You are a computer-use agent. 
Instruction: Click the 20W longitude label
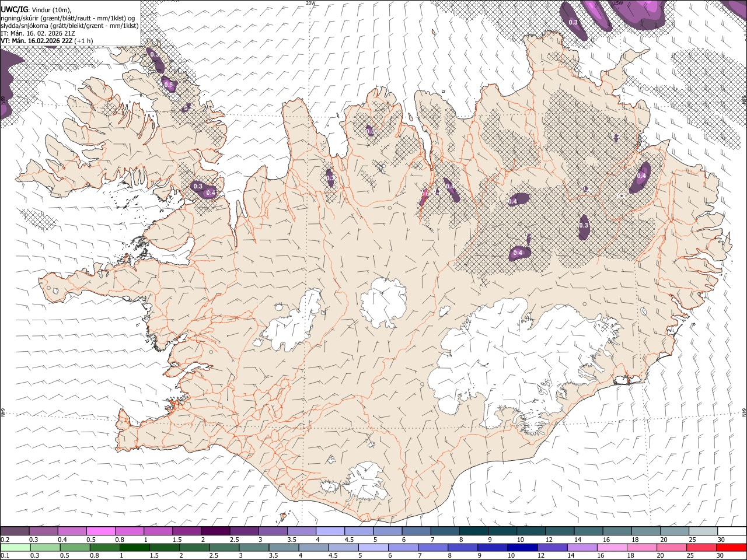point(310,3)
